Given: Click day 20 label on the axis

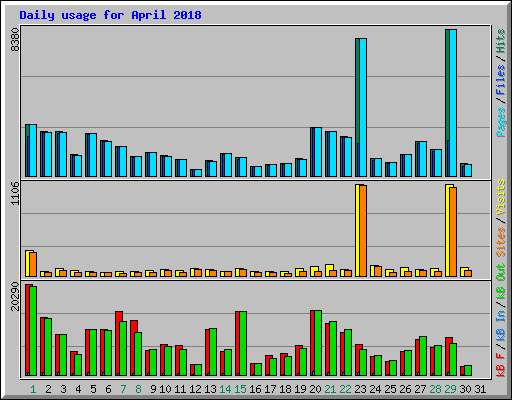Looking at the screenshot, I should point(315,389).
